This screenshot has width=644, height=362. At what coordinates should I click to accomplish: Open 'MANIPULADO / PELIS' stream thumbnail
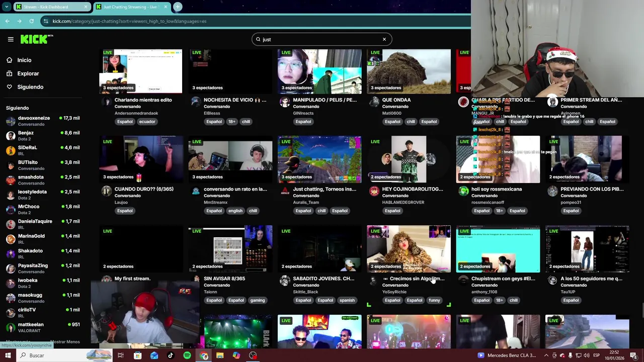pyautogui.click(x=319, y=71)
